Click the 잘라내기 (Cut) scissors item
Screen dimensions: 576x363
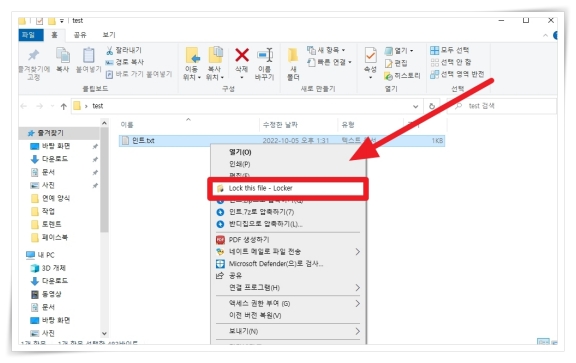(x=124, y=50)
